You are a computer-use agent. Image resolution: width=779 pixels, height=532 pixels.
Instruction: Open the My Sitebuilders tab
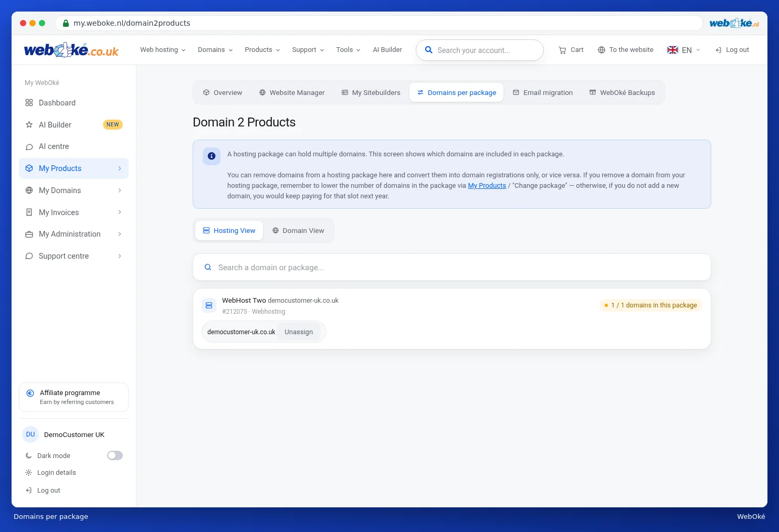coord(371,92)
